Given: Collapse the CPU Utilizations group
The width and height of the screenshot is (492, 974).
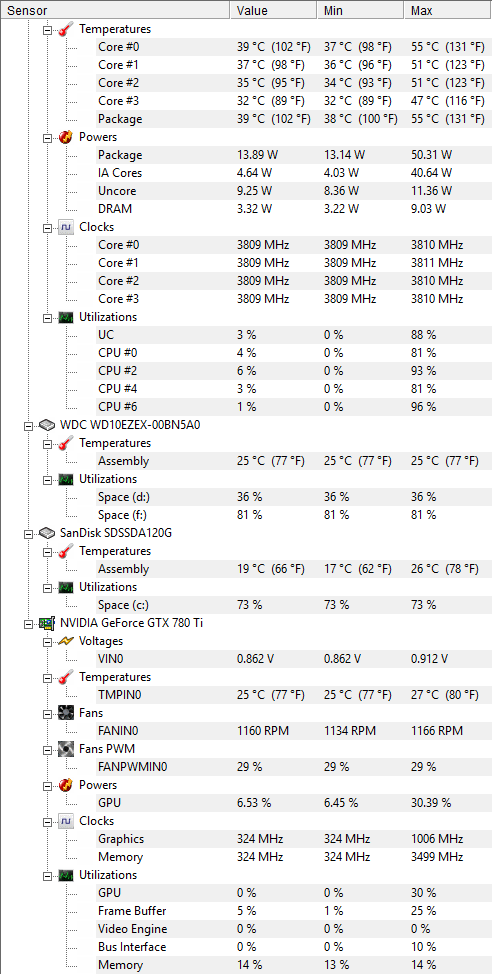Looking at the screenshot, I should coord(47,317).
